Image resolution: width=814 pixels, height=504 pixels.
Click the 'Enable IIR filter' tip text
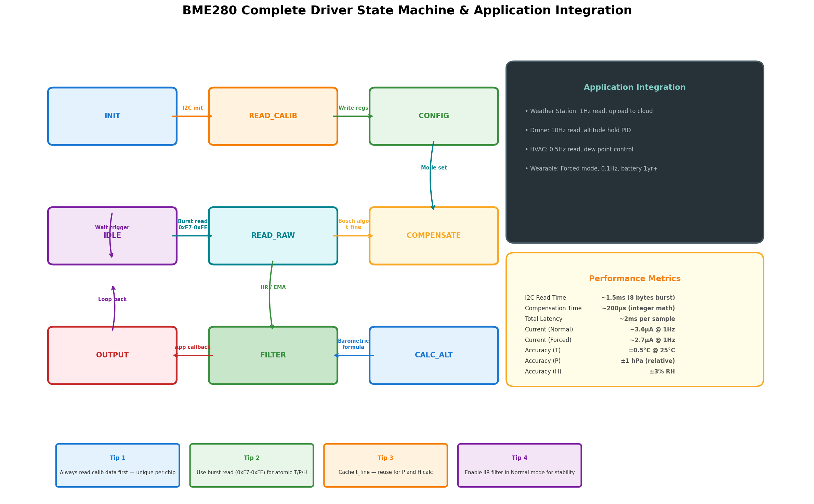(519, 473)
